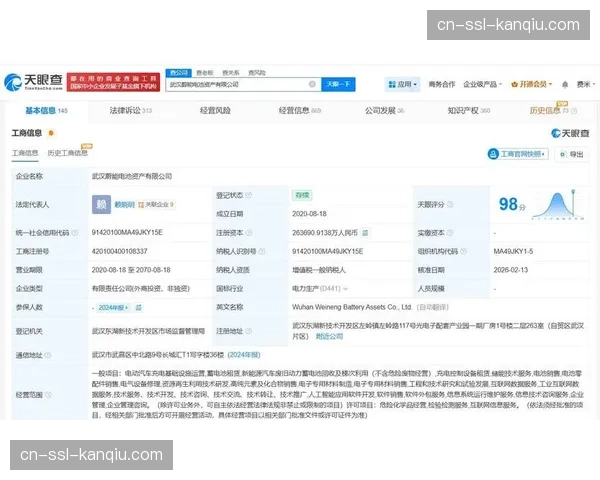Click the 98分 score distribution chart

coord(558,206)
